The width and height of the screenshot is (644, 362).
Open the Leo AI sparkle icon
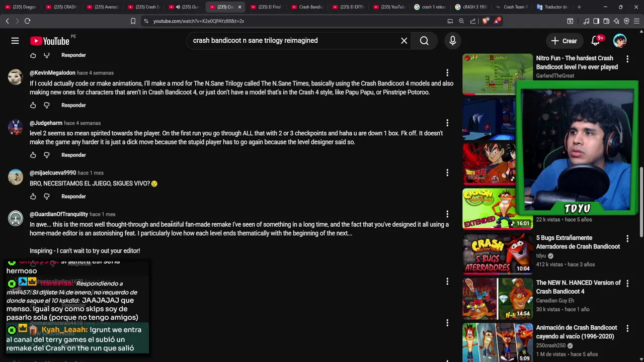click(616, 21)
